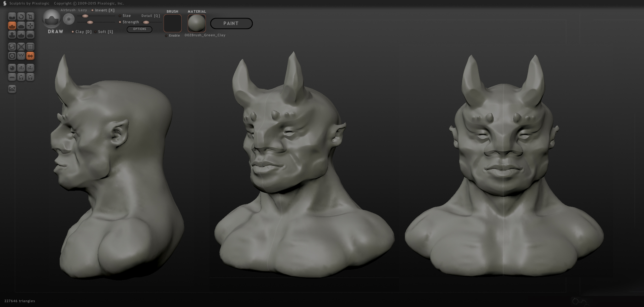Open the Material sphere picker
644x307 pixels.
point(197,23)
